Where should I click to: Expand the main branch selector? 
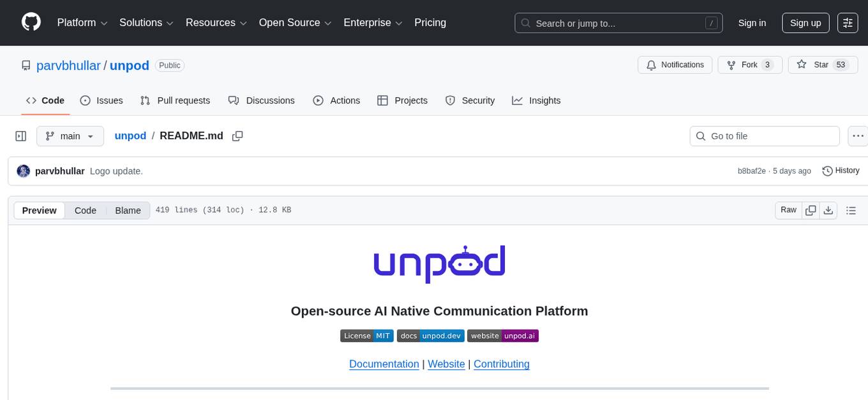[70, 135]
